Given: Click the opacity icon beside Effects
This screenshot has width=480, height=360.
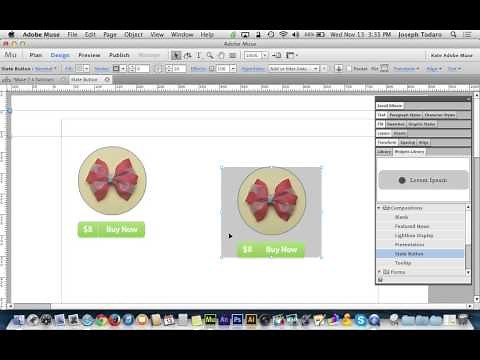Looking at the screenshot, I should [212, 69].
